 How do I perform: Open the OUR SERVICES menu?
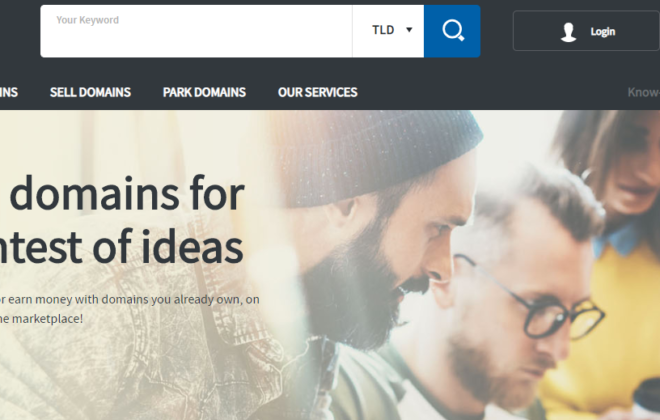click(317, 92)
